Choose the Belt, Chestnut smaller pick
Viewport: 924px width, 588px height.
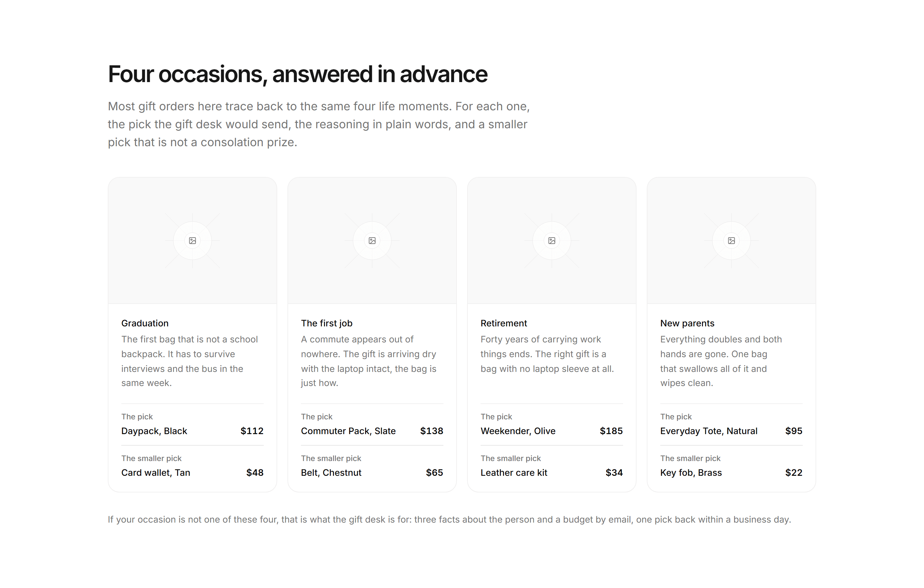click(x=331, y=473)
